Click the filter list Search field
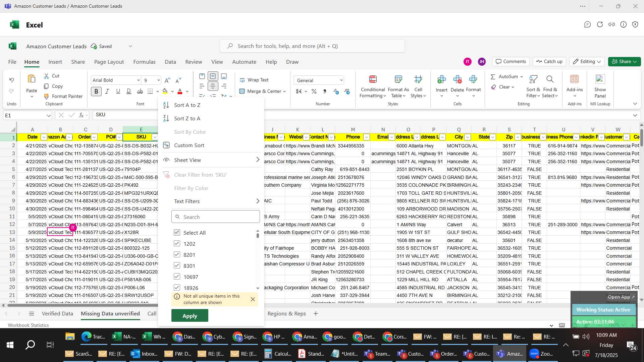Image resolution: width=644 pixels, height=362 pixels. click(215, 217)
